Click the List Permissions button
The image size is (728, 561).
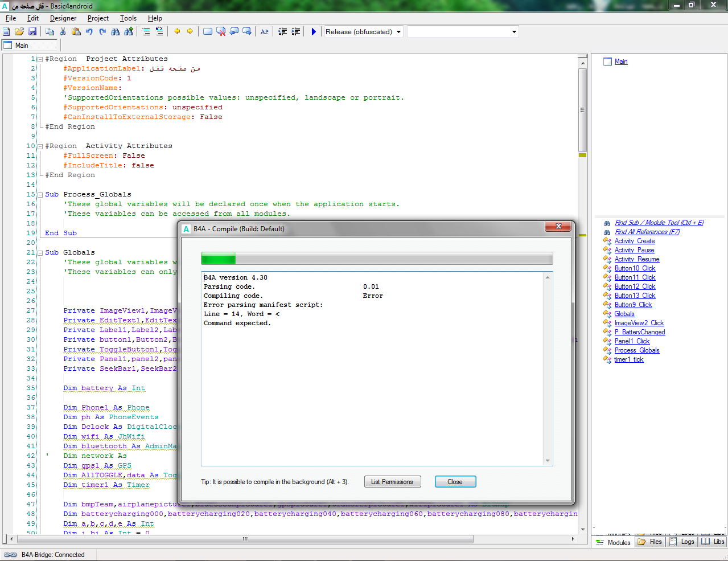(392, 482)
